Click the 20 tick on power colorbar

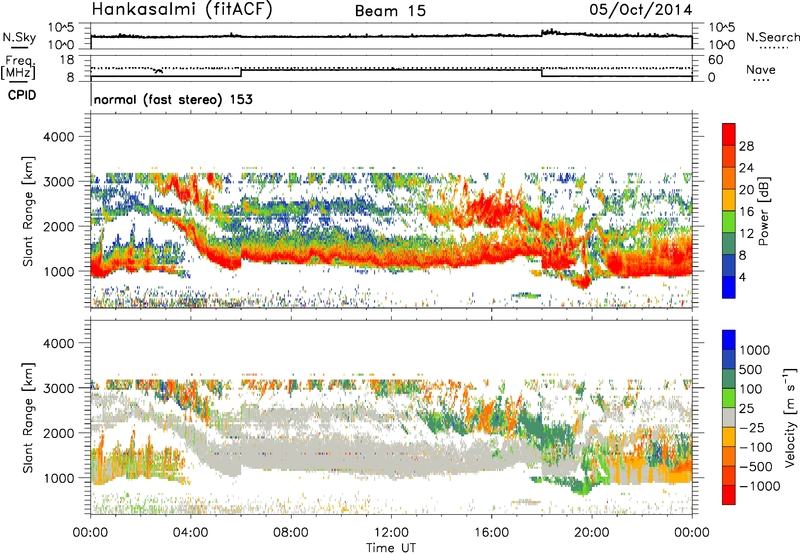click(x=746, y=190)
